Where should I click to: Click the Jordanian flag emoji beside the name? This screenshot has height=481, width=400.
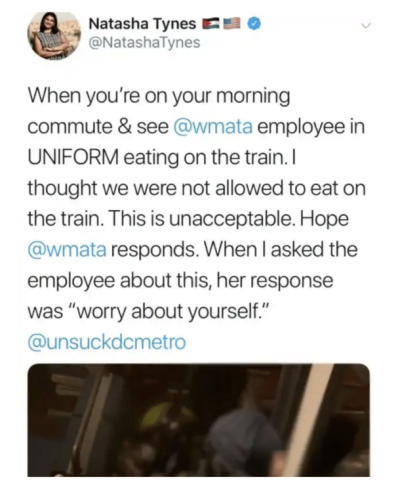point(210,24)
